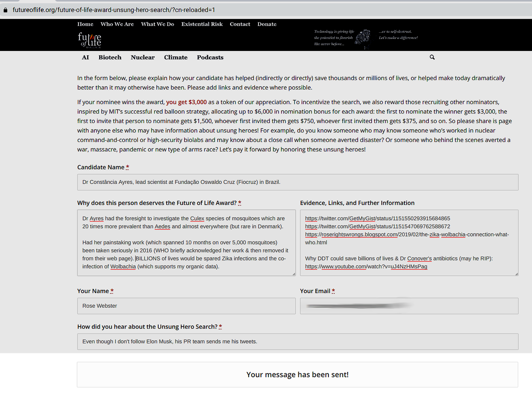Image resolution: width=532 pixels, height=395 pixels.
Task: Click the banner graphic in header
Action: [x=364, y=39]
